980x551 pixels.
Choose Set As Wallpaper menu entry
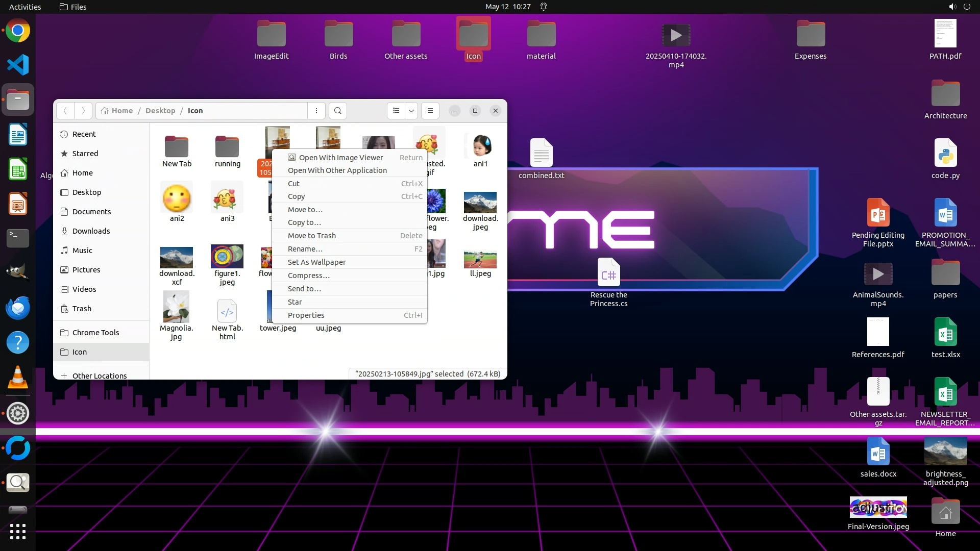coord(316,262)
